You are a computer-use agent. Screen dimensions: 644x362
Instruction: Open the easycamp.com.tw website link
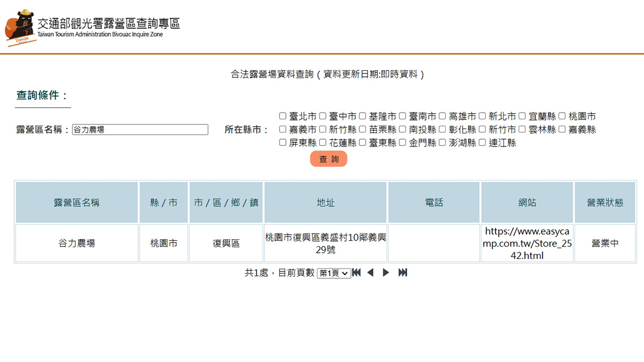click(527, 243)
